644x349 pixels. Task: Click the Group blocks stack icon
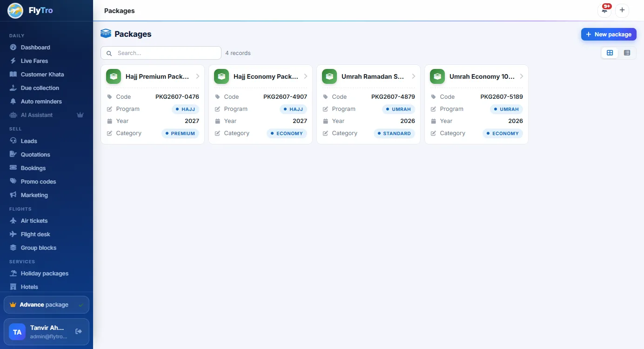click(13, 247)
